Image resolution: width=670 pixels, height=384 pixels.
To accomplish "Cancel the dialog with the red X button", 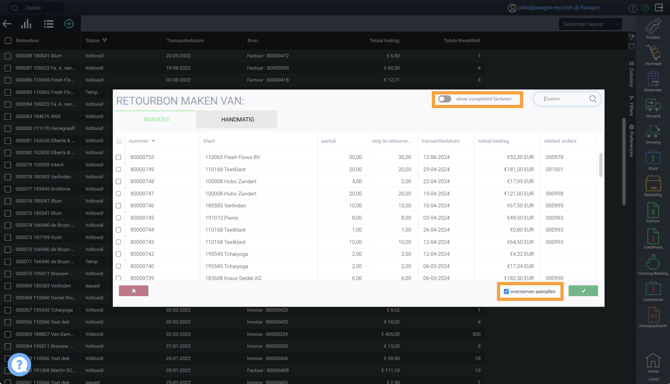I will click(133, 291).
